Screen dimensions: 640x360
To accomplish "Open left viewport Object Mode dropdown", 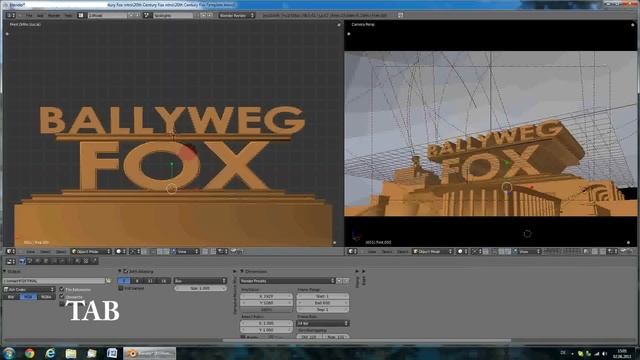I will click(91, 251).
